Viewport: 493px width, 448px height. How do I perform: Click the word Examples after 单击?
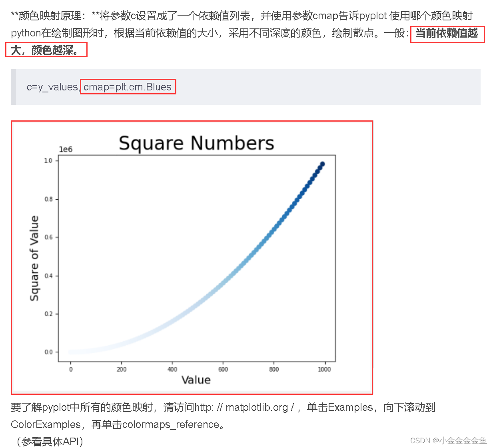(x=350, y=407)
